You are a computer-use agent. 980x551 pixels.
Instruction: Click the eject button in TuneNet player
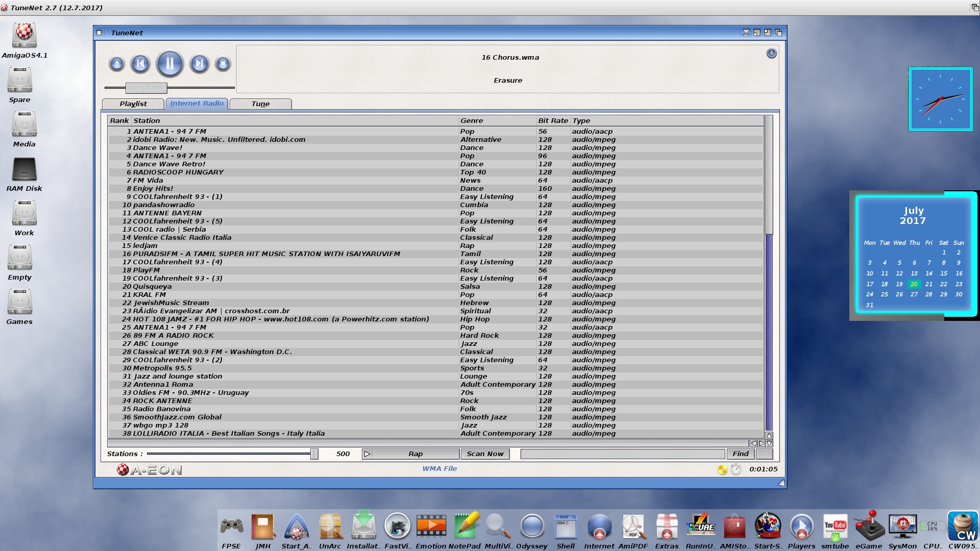click(x=116, y=64)
